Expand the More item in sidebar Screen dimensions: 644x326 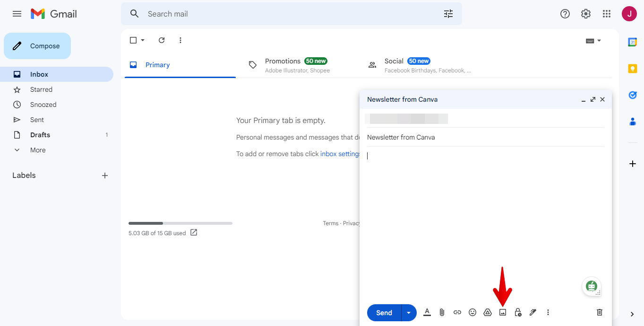tap(38, 150)
